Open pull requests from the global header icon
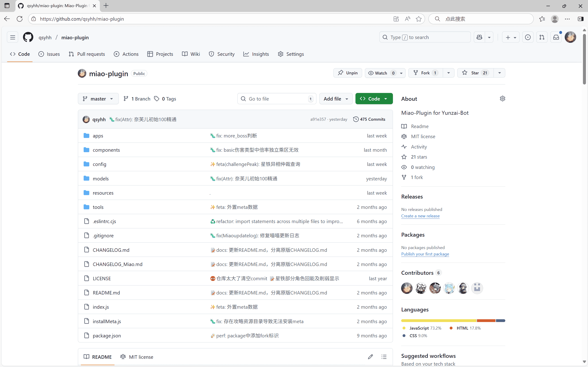Screen dimensions: 588x367 point(542,37)
